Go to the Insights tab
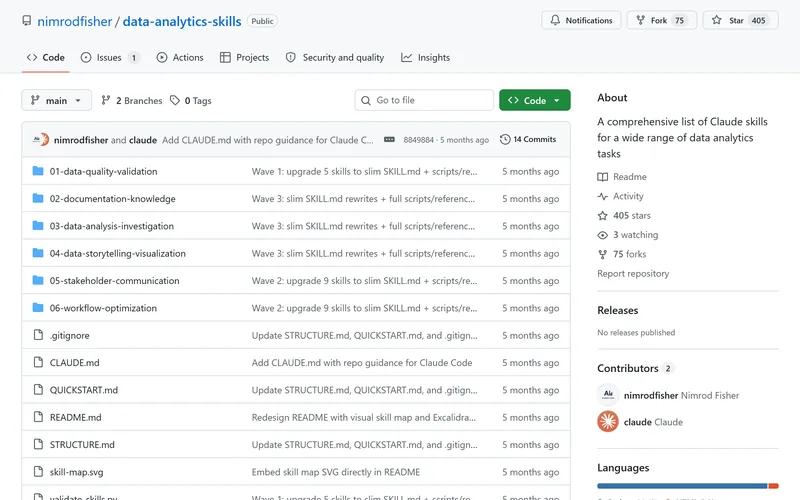Viewport: 800px width, 500px height. pos(426,58)
